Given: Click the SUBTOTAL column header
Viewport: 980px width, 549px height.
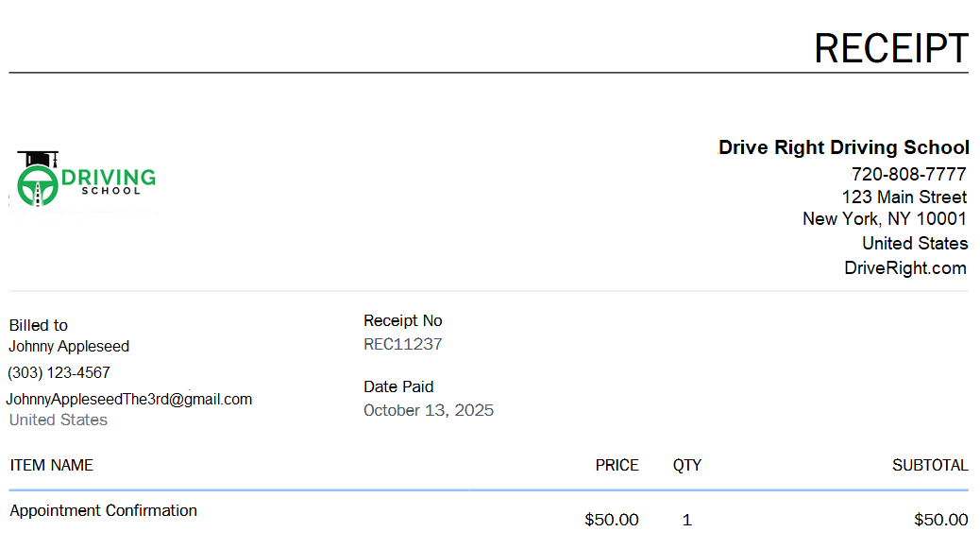Looking at the screenshot, I should [x=929, y=465].
